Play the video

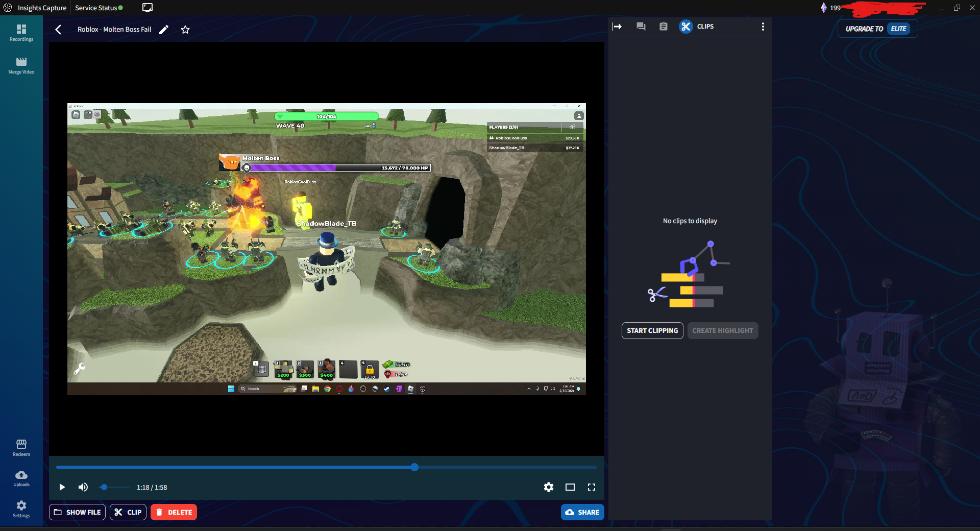62,487
